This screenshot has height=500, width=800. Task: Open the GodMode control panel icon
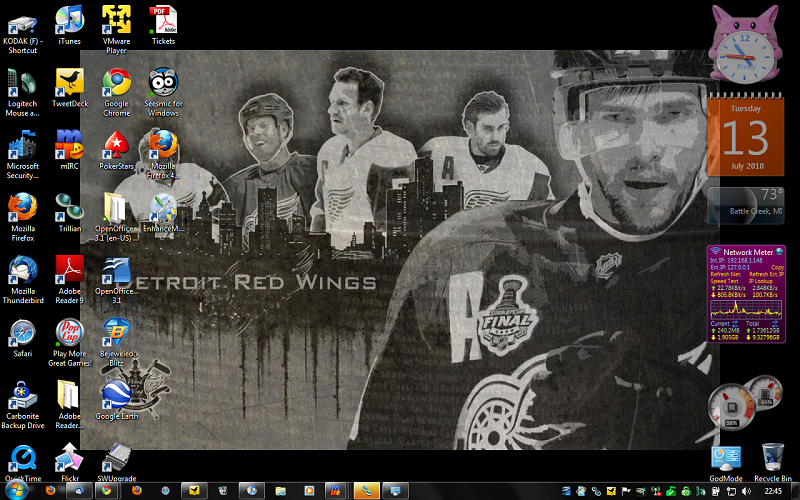pyautogui.click(x=726, y=462)
